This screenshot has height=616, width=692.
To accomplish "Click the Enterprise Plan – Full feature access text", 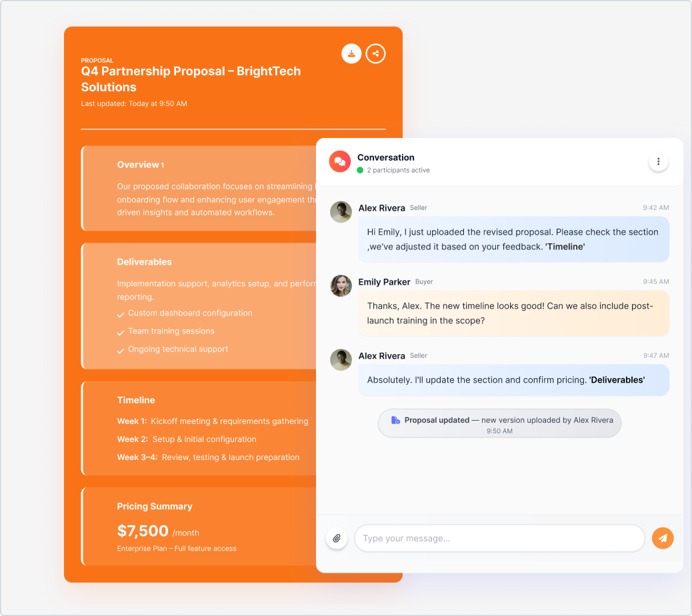I will coord(177,549).
